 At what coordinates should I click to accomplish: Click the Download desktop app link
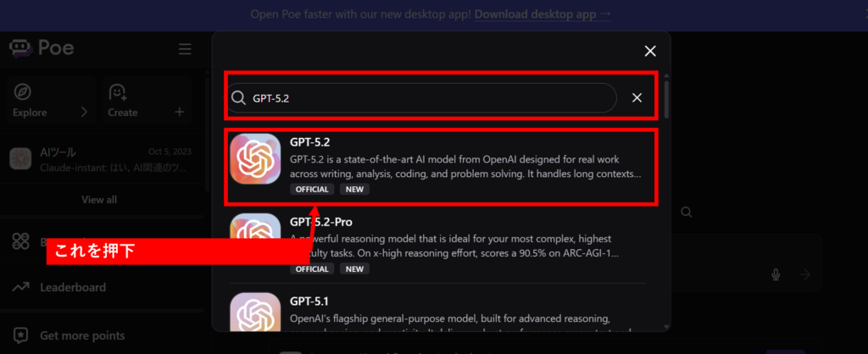point(542,14)
